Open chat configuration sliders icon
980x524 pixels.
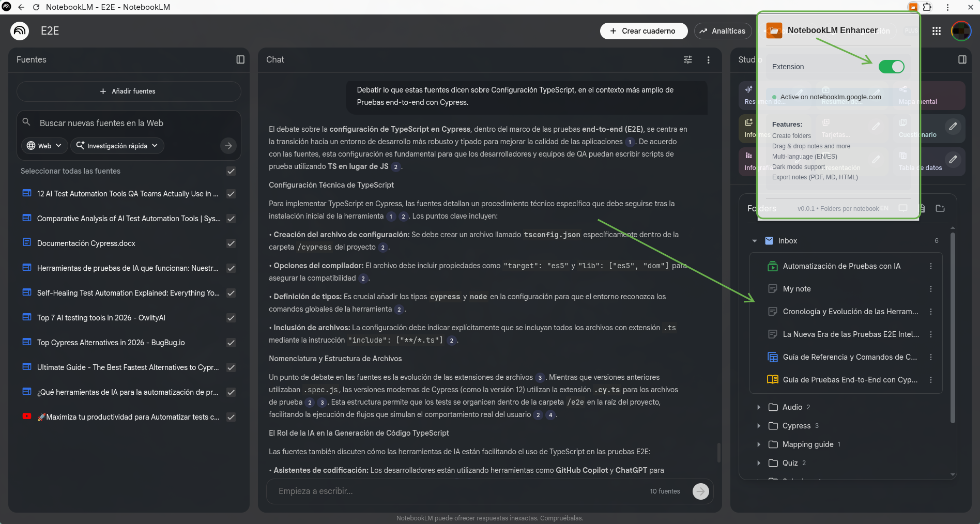click(x=688, y=60)
